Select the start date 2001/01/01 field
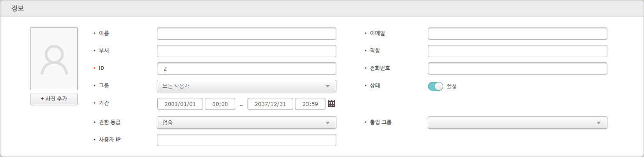Viewport: 644px width, 157px height. pyautogui.click(x=180, y=104)
